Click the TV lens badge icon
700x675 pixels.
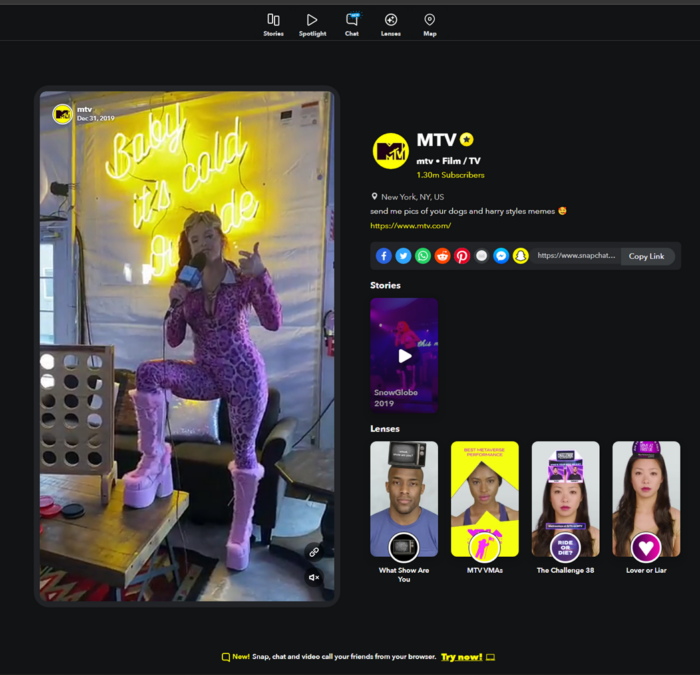[x=404, y=547]
